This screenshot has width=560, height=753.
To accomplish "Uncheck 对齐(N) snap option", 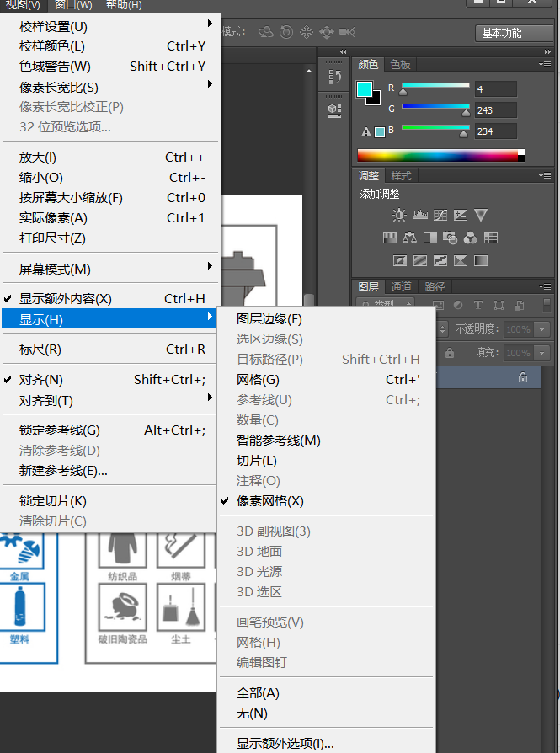I will (109, 380).
